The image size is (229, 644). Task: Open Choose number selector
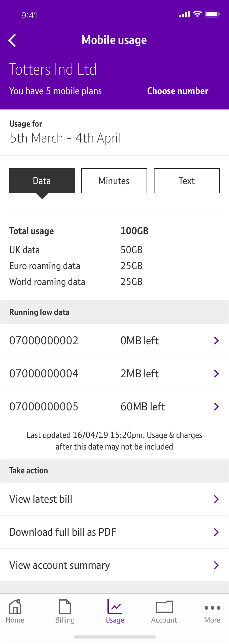point(178,91)
